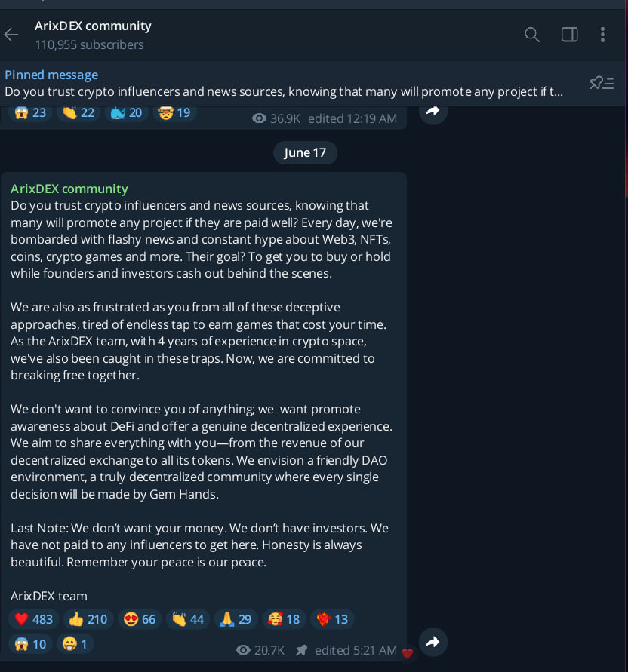Toggle the side panel icon in header

(x=570, y=35)
